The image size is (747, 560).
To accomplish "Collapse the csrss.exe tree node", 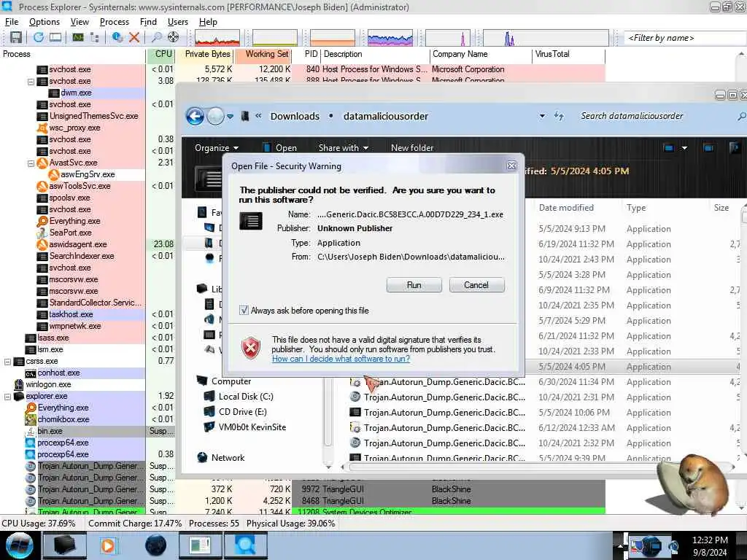I will [x=7, y=362].
